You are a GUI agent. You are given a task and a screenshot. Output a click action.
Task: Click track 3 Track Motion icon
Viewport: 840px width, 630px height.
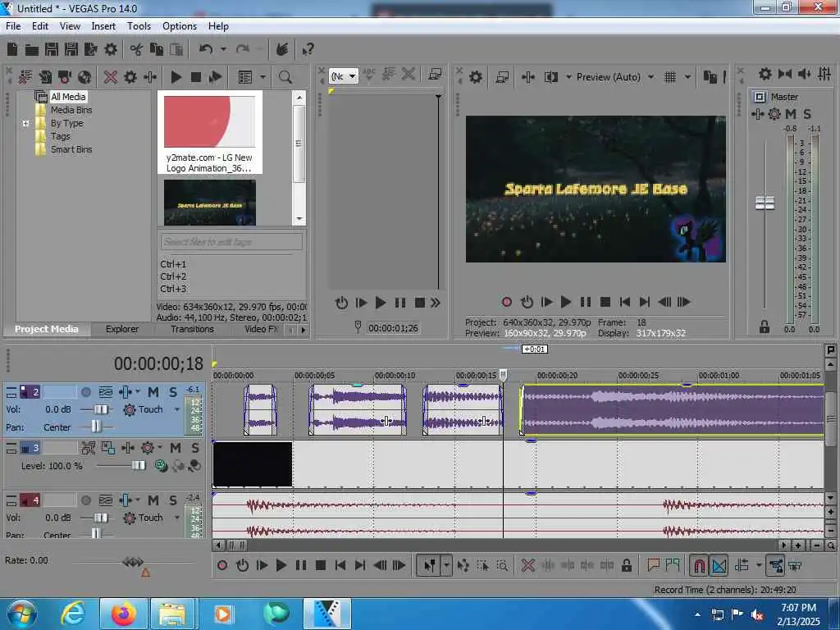(x=107, y=447)
